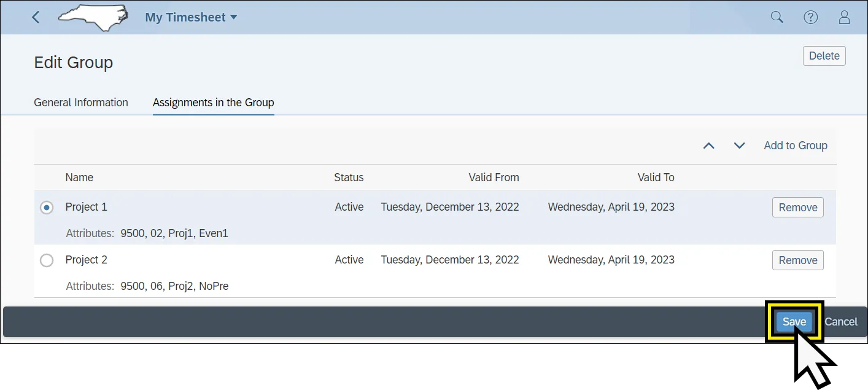This screenshot has height=390, width=868.
Task: Open the search magnifier icon
Action: (777, 17)
